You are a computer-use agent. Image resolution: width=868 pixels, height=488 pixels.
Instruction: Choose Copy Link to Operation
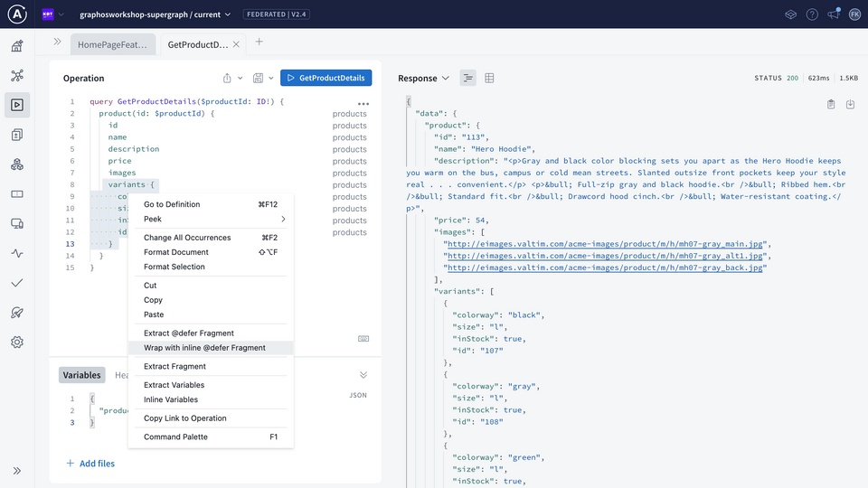(211, 418)
